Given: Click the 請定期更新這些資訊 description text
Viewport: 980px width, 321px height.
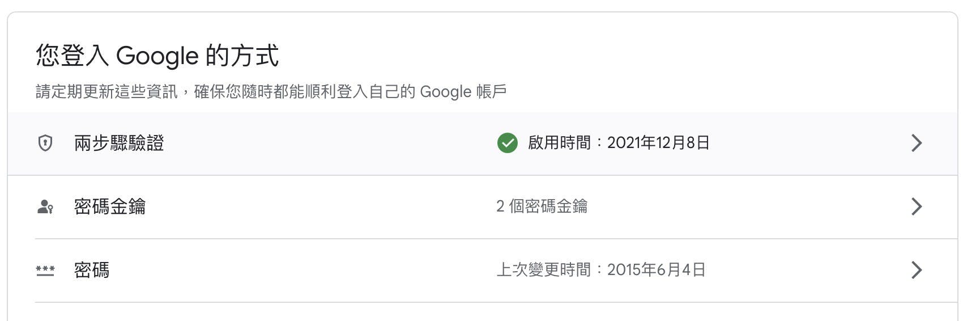Looking at the screenshot, I should click(106, 92).
